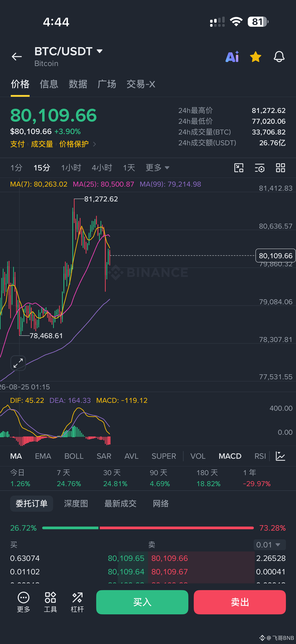Open the 0.01 price precision dropdown

point(270,545)
